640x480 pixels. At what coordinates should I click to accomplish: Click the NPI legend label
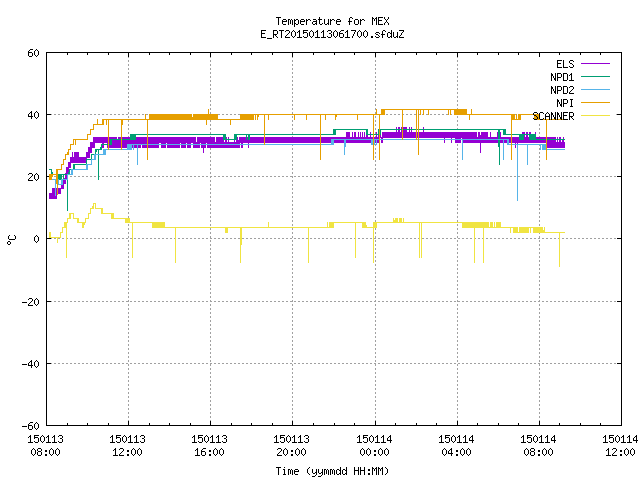pos(565,103)
